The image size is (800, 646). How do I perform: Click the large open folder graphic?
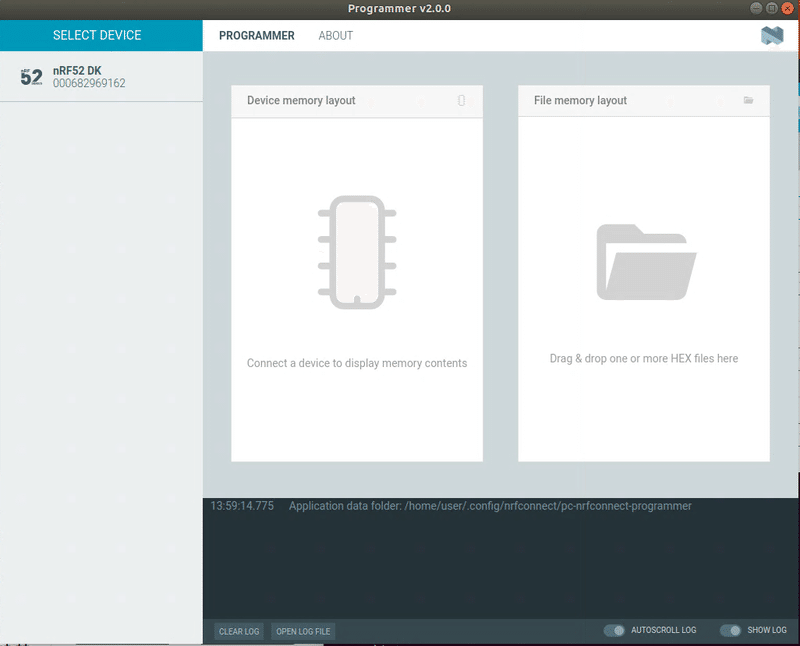646,262
